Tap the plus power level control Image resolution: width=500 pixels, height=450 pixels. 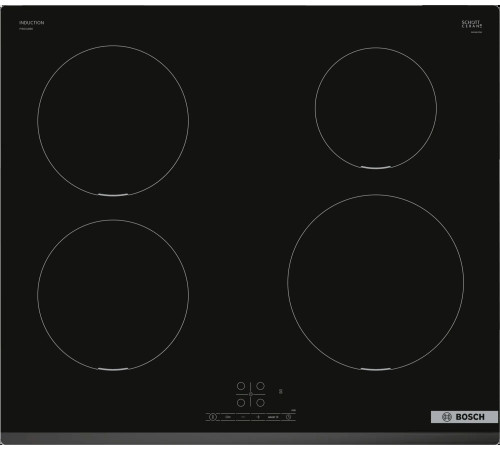258,417
